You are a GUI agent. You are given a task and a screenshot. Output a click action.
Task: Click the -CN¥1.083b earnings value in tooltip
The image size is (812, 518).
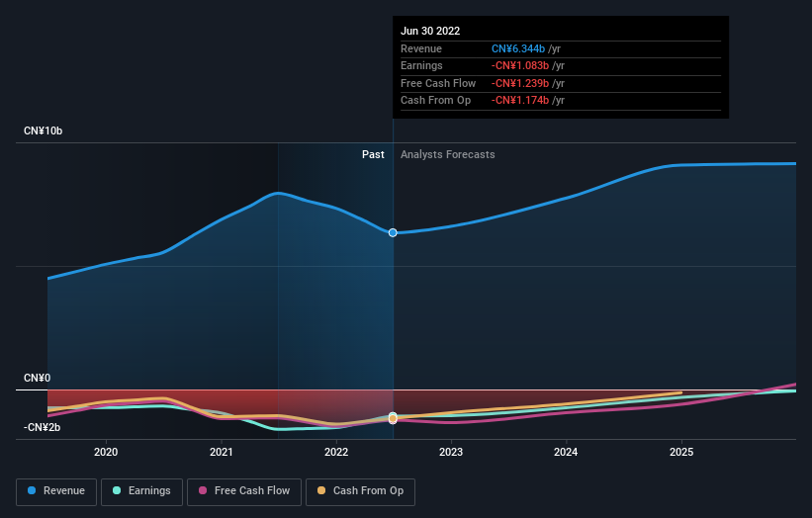pyautogui.click(x=520, y=65)
